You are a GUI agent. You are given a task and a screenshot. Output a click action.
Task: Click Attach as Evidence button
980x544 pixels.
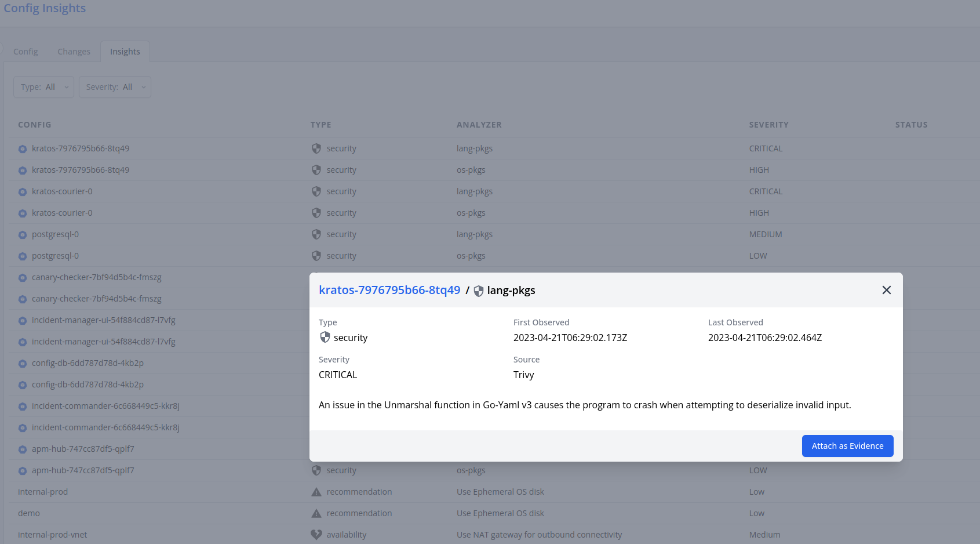coord(847,446)
